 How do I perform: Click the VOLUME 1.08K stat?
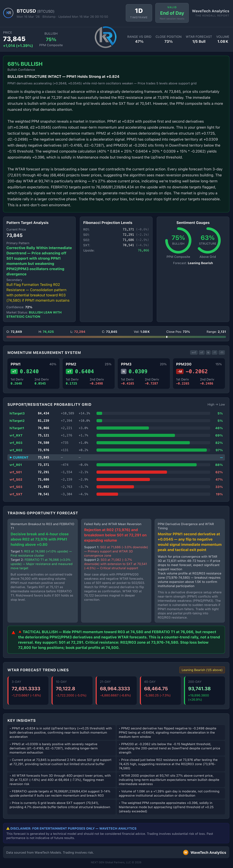pos(223,39)
